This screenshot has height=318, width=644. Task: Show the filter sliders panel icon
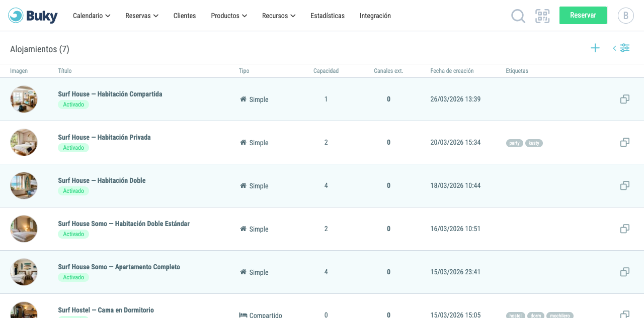(x=625, y=48)
